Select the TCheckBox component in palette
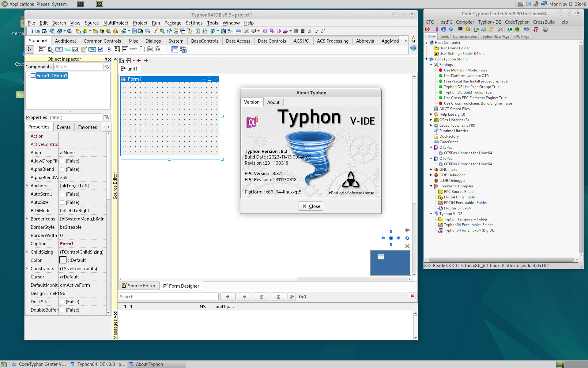Image resolution: width=588 pixels, height=368 pixels. point(100,49)
